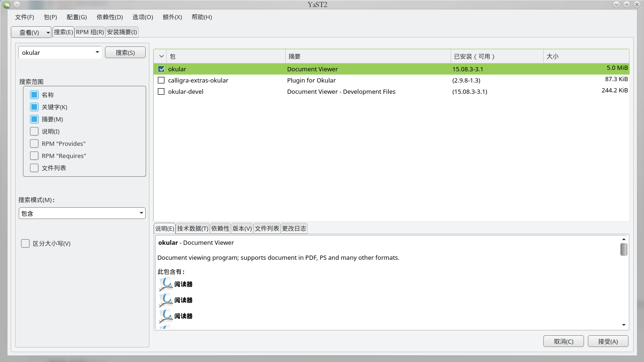
Task: Toggle the 名称 search scope checkbox
Action: [x=34, y=95]
